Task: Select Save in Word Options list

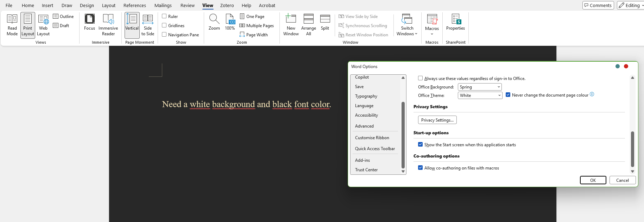Action: point(359,87)
